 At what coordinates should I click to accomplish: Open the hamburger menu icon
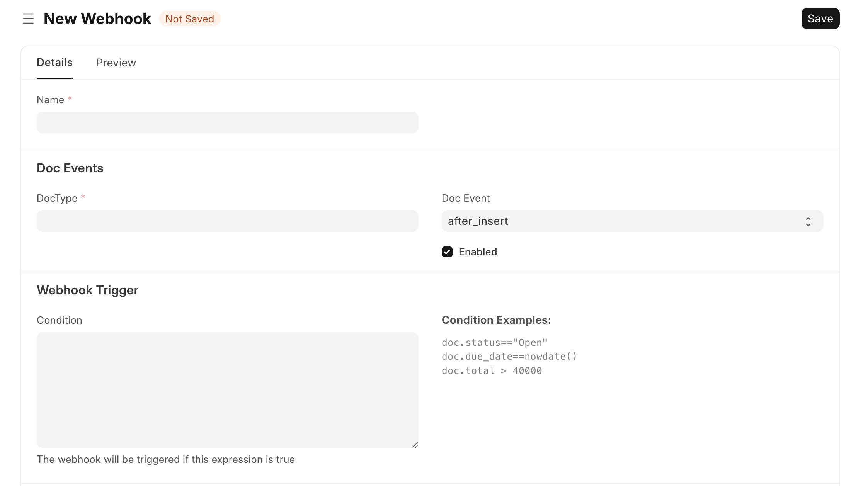28,19
